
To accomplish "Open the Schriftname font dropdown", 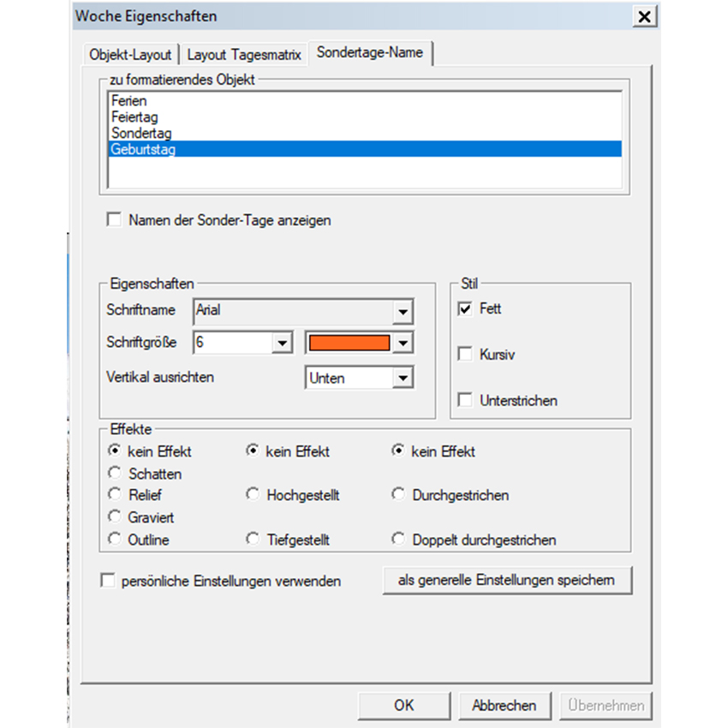I will point(403,312).
